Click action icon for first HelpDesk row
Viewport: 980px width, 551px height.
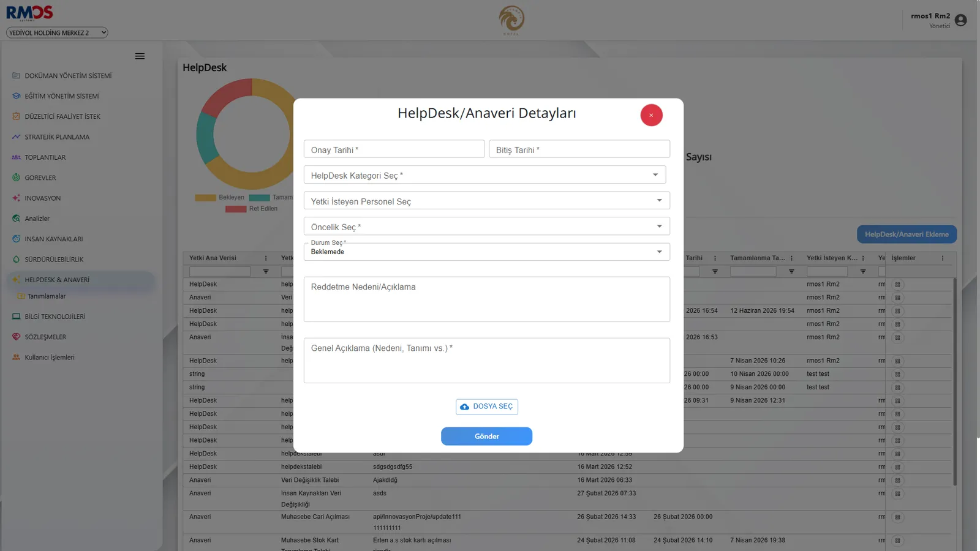(x=897, y=285)
